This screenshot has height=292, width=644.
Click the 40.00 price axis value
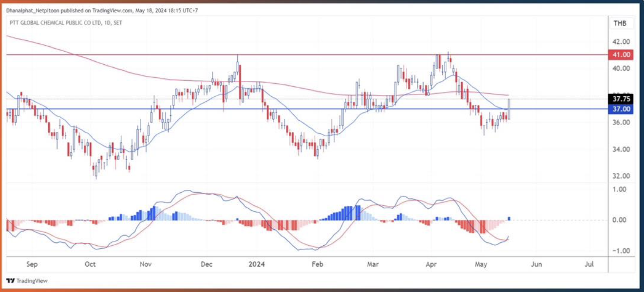[x=621, y=69]
